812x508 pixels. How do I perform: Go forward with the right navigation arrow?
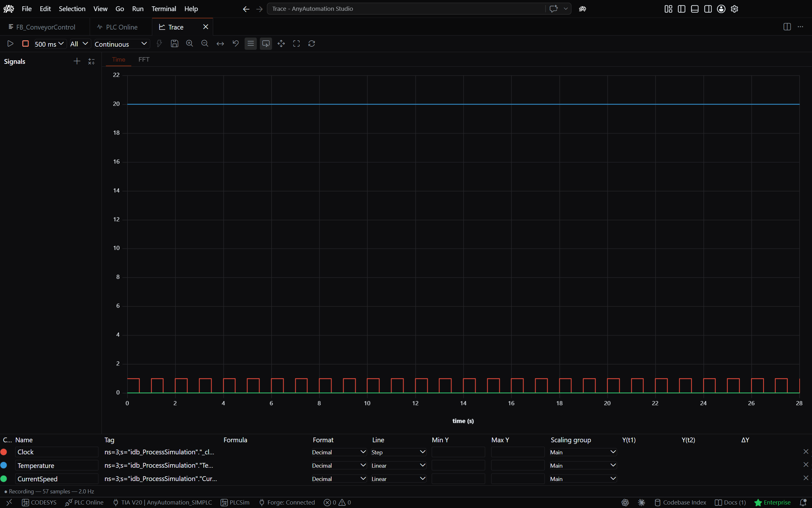click(259, 9)
